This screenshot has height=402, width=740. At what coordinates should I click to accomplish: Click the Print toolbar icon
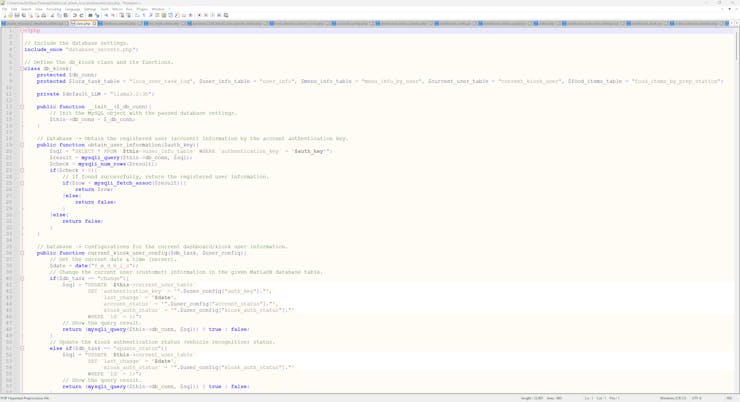(45, 15)
